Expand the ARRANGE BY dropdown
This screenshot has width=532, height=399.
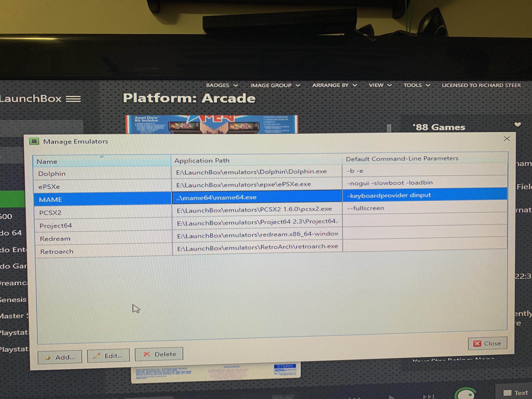[x=334, y=85]
